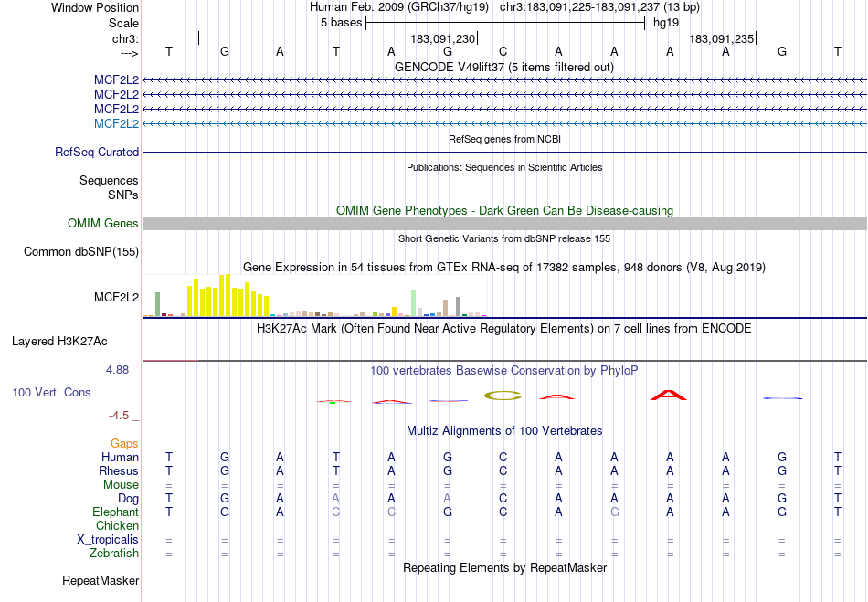Screen dimensions: 868x602
Task: Click the chr3:183,091,225-183,091,237 header text
Action: [599, 7]
